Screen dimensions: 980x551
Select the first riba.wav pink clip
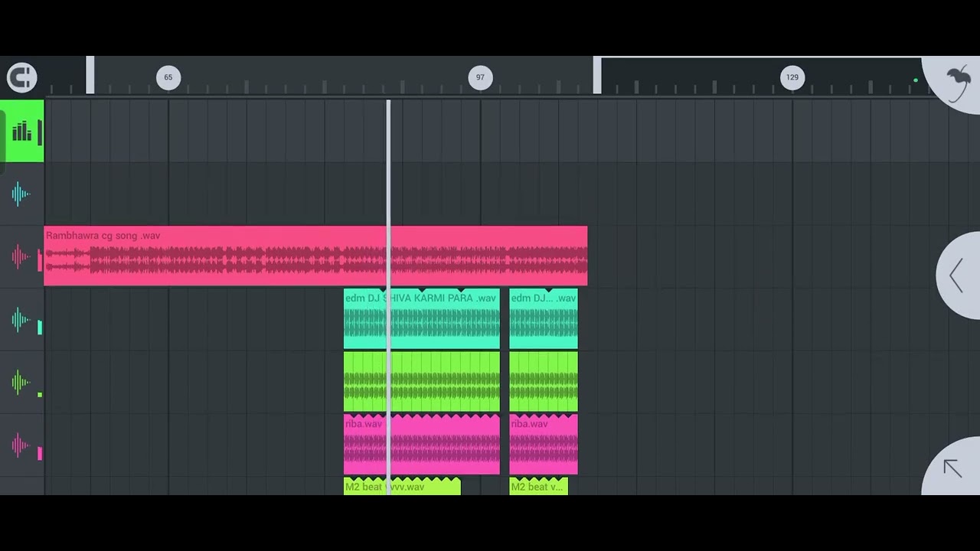pos(422,445)
